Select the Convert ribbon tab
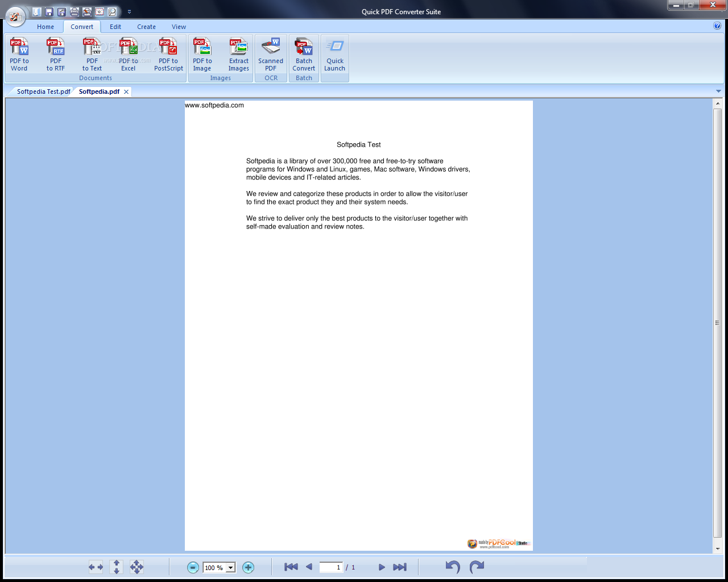 pyautogui.click(x=82, y=27)
